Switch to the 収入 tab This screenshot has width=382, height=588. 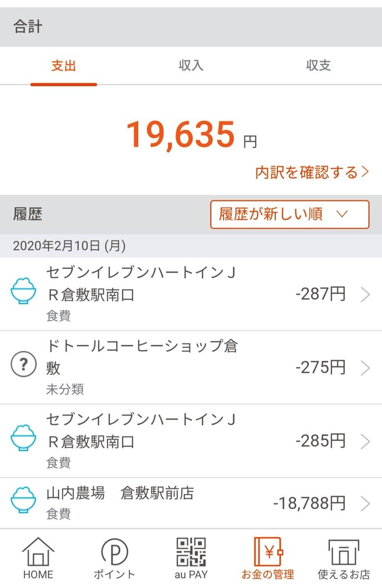click(x=191, y=66)
